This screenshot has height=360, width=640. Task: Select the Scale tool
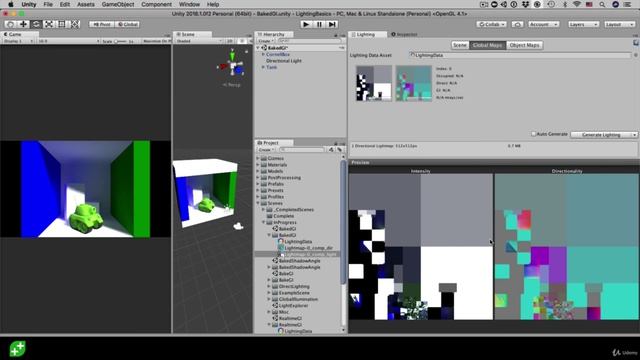(49, 24)
